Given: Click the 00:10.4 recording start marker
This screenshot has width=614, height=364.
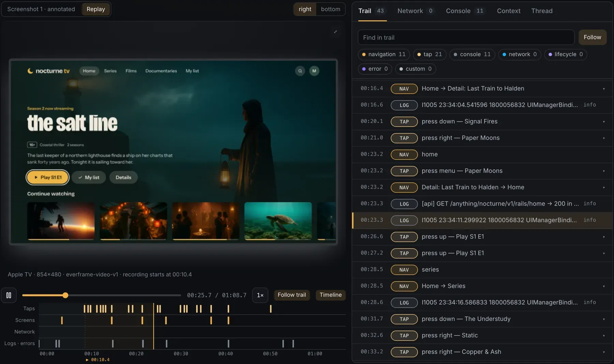Looking at the screenshot, I should point(98,360).
